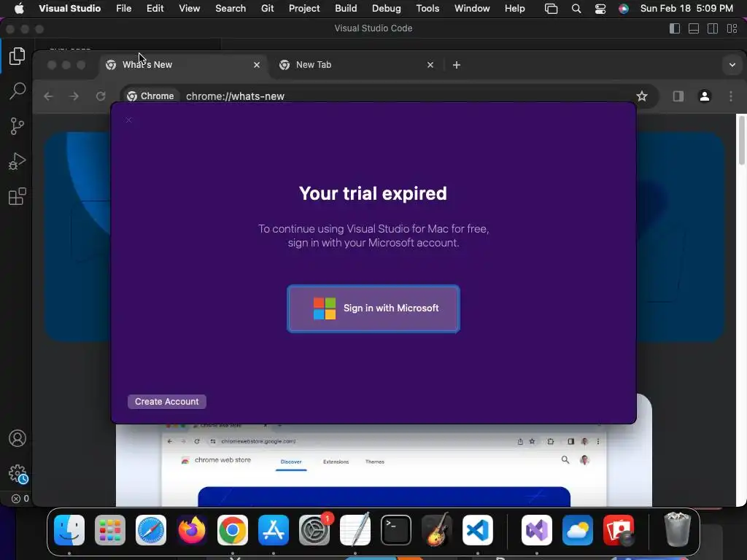
Task: Open Chrome profile avatar menu
Action: 705,96
